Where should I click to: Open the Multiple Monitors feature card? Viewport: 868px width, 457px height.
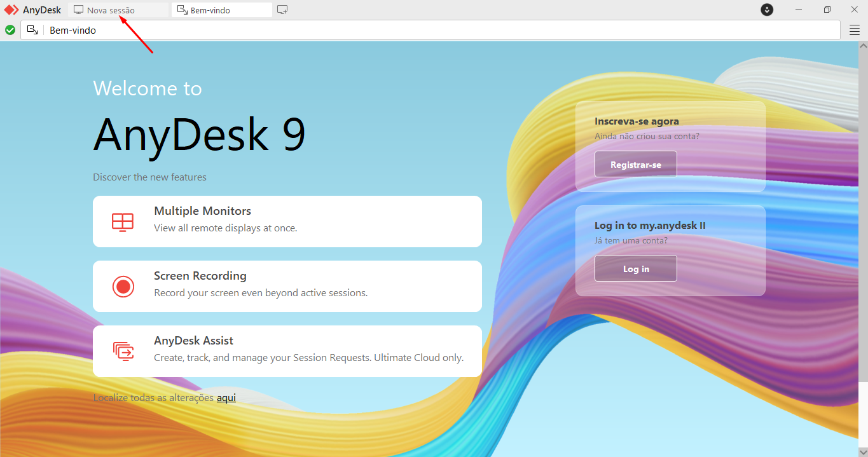287,221
